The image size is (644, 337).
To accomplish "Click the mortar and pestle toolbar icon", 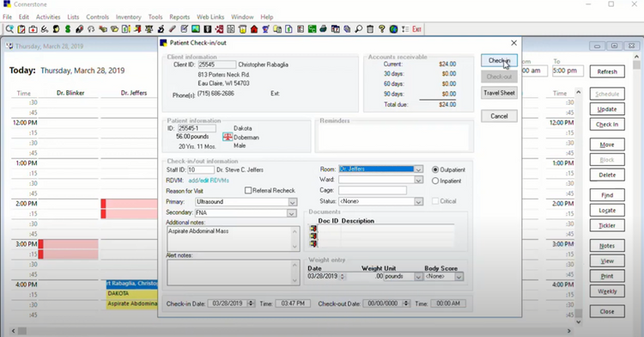I will point(265,29).
